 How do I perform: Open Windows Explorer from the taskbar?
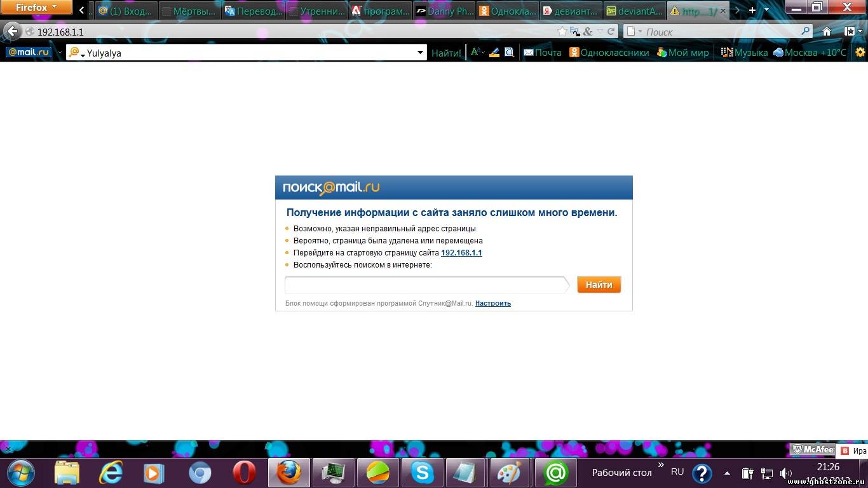66,473
